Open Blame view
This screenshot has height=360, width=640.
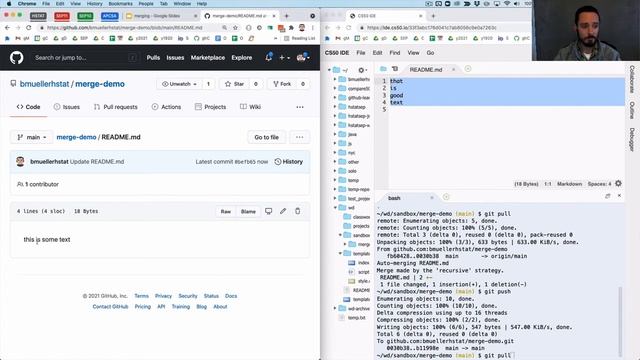[x=248, y=211]
